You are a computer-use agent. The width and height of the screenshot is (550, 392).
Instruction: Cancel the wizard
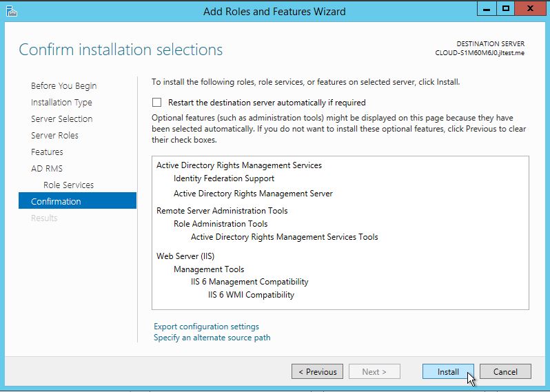click(x=505, y=371)
